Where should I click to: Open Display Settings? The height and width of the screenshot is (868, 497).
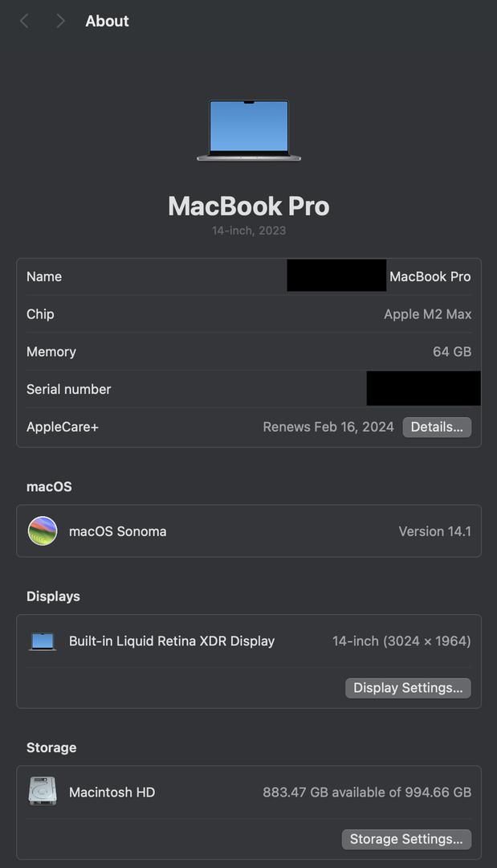point(408,688)
